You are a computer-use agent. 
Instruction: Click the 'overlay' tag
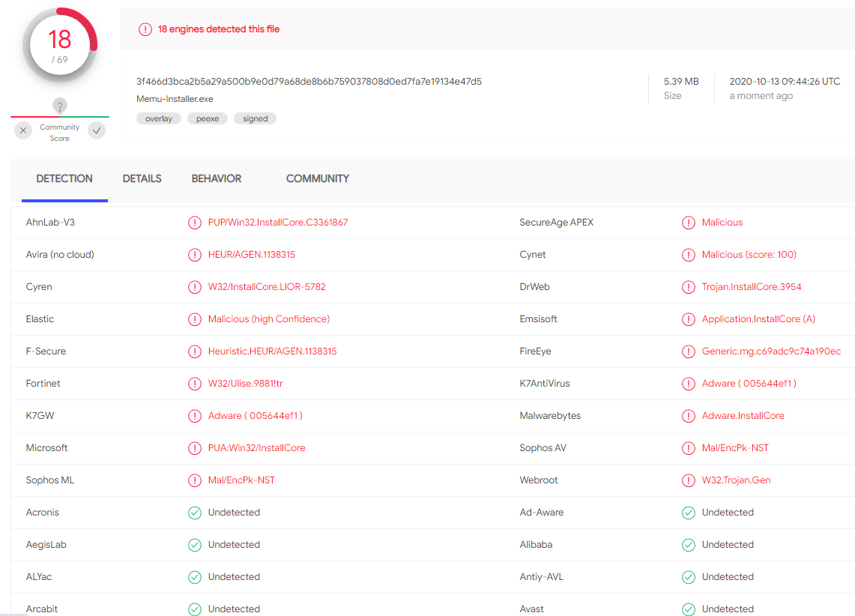coord(159,118)
